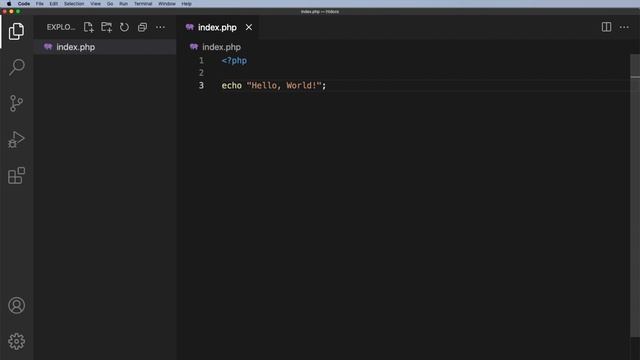Create a new file in Explorer
Viewport: 640px width, 360px height.
click(x=88, y=27)
